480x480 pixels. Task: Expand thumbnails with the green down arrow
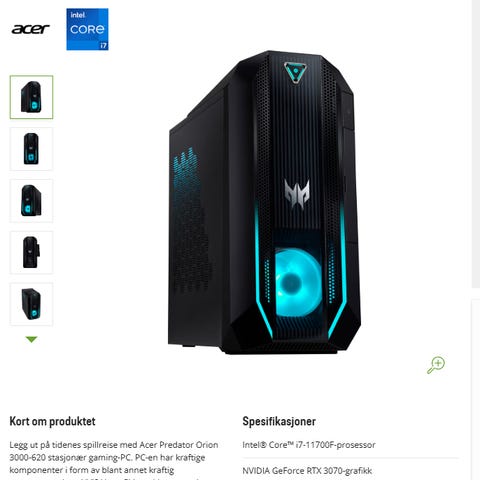(x=31, y=339)
